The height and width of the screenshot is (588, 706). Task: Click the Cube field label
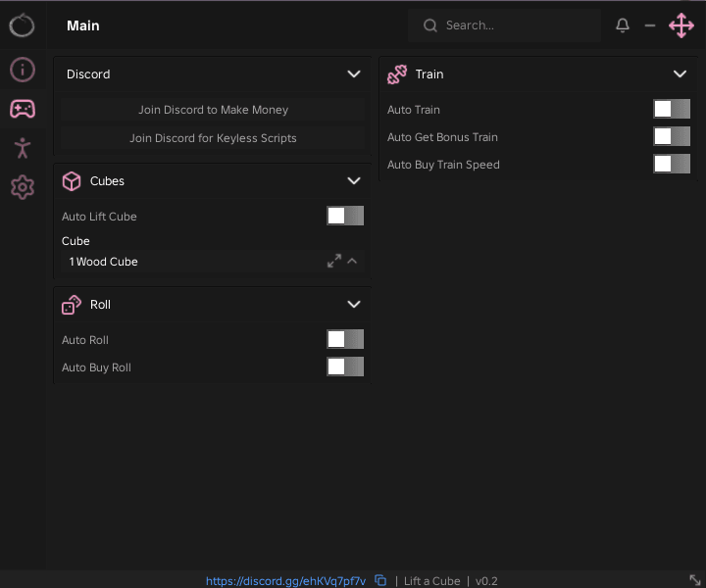point(76,241)
